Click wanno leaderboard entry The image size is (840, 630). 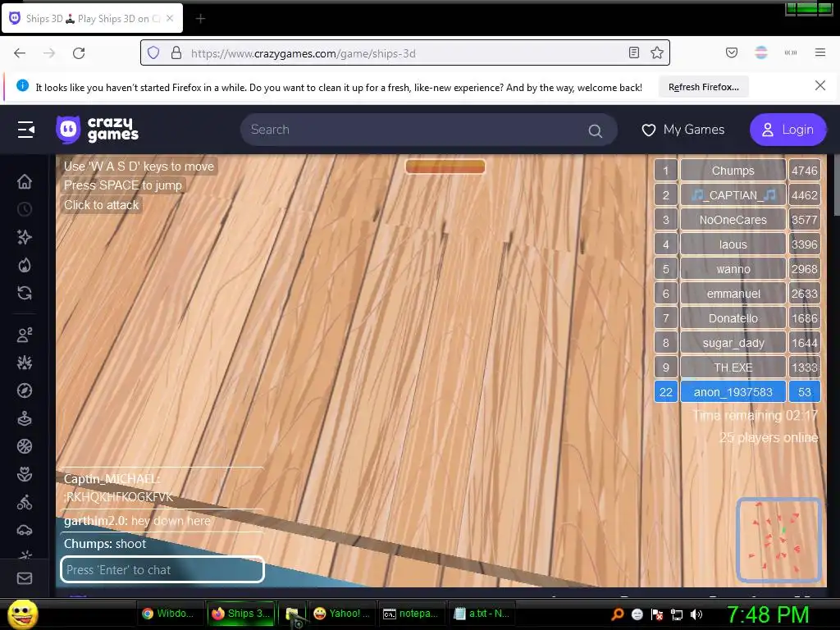point(733,269)
